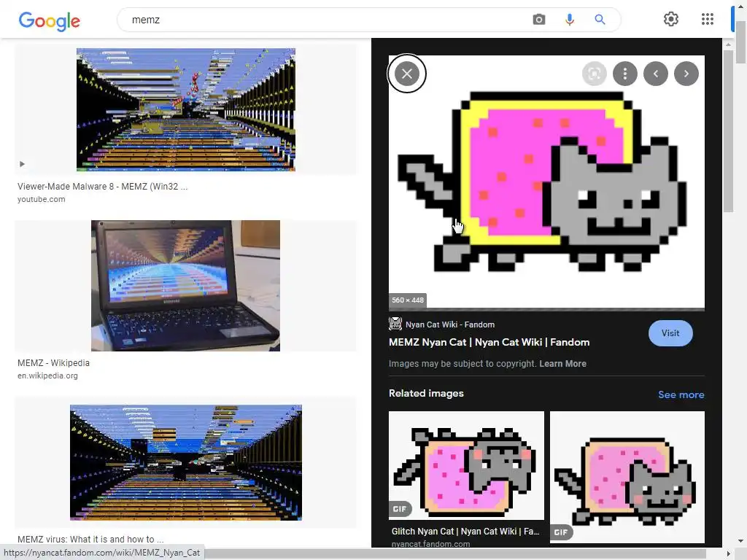Open search by image camera icon
Screen dimensions: 747x560
[539, 20]
